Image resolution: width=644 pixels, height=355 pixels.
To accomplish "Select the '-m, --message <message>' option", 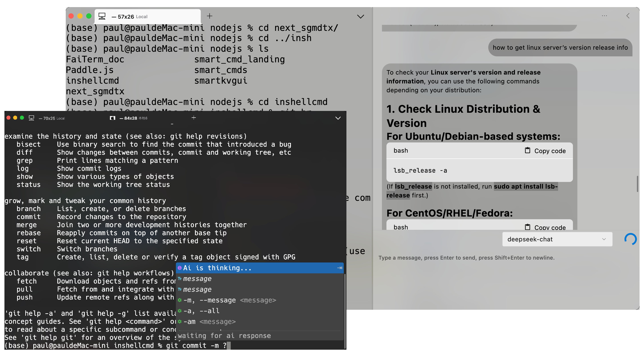I will click(x=260, y=300).
